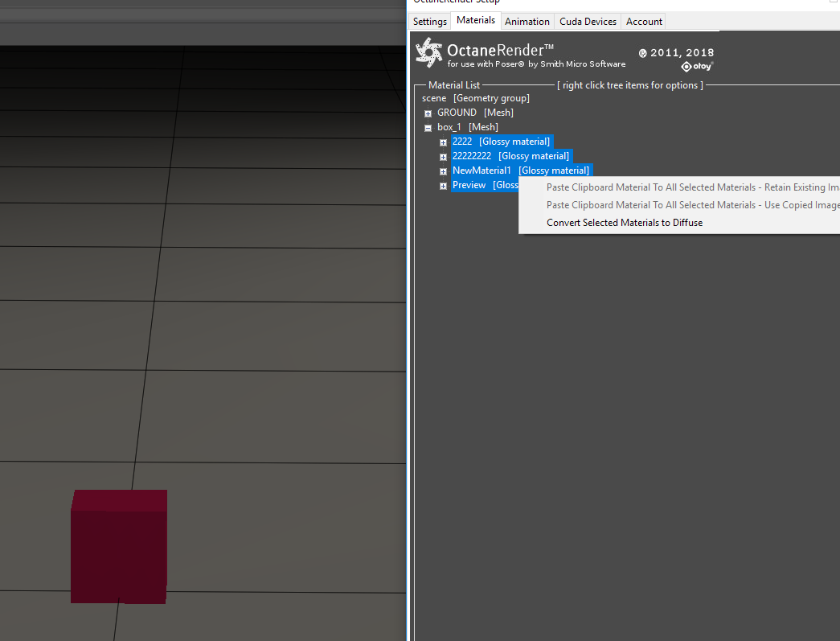The height and width of the screenshot is (641, 840).
Task: Expand the 2222 Glossy material
Action: [443, 142]
